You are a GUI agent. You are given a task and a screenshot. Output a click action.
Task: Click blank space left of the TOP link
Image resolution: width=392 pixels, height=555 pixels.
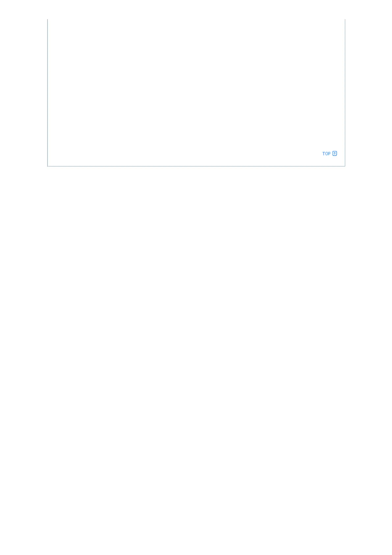[184, 154]
